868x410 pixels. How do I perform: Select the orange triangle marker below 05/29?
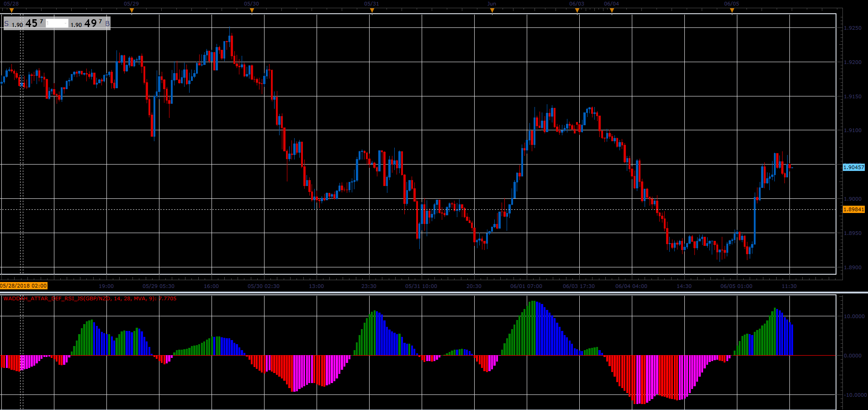click(x=132, y=11)
